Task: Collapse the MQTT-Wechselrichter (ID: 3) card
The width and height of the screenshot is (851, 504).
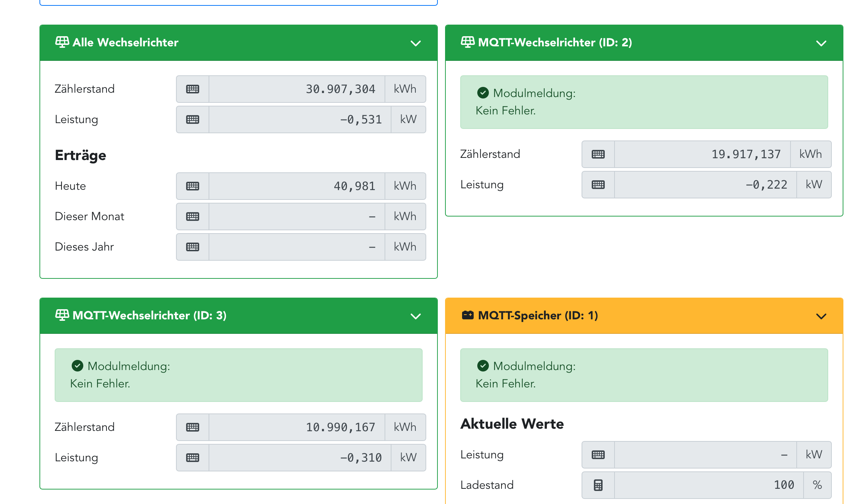Action: pos(415,316)
